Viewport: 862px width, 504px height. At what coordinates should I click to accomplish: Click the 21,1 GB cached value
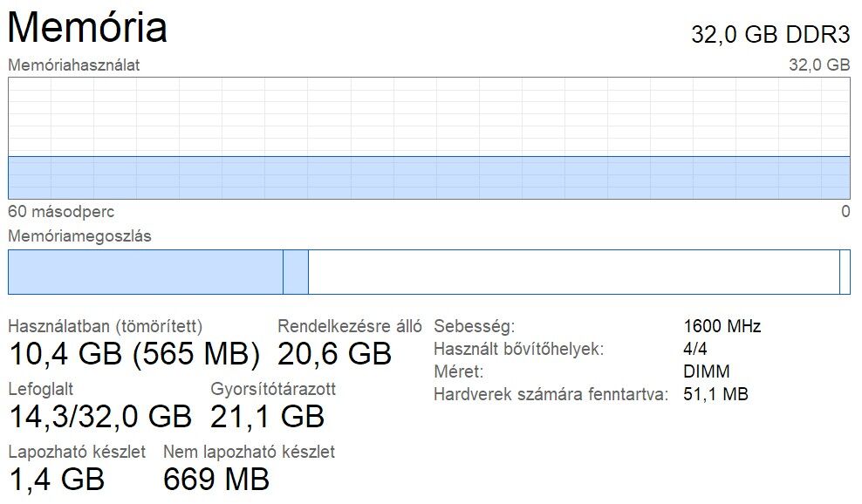267,416
